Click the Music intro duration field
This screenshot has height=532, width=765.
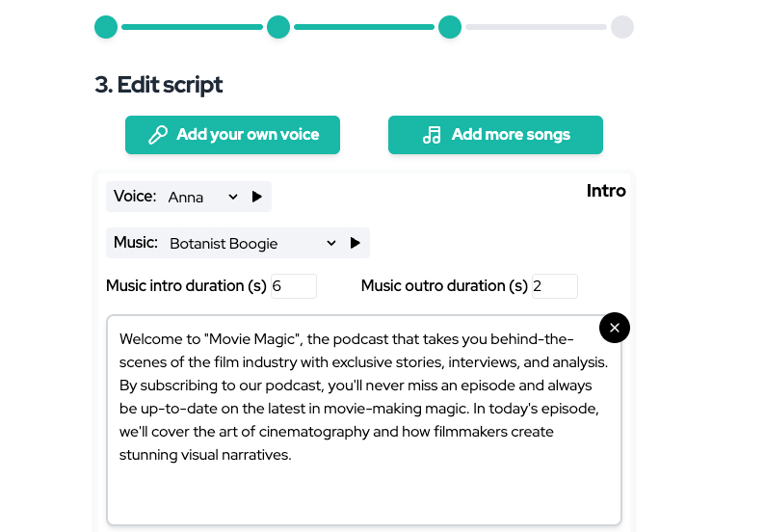(293, 286)
